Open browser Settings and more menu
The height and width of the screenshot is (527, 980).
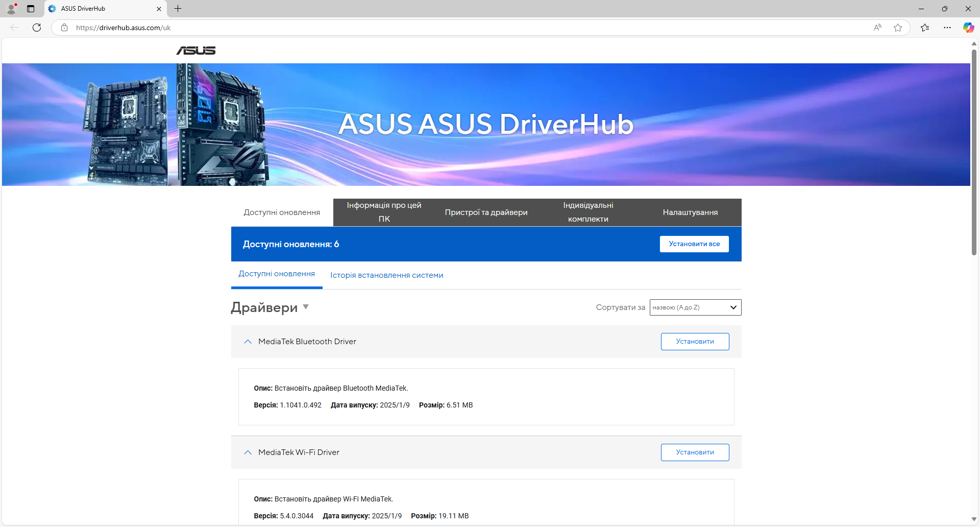coord(947,28)
